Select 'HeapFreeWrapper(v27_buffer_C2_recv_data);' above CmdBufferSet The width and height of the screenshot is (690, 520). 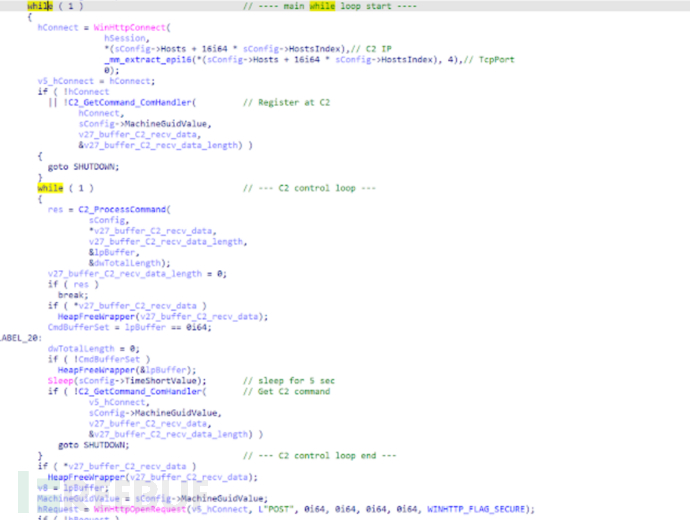coord(163,317)
